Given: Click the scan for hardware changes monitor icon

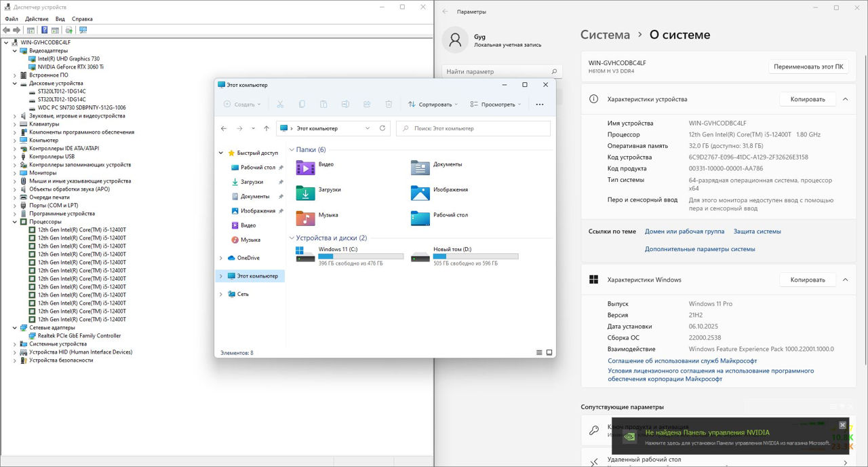Looking at the screenshot, I should click(x=83, y=30).
